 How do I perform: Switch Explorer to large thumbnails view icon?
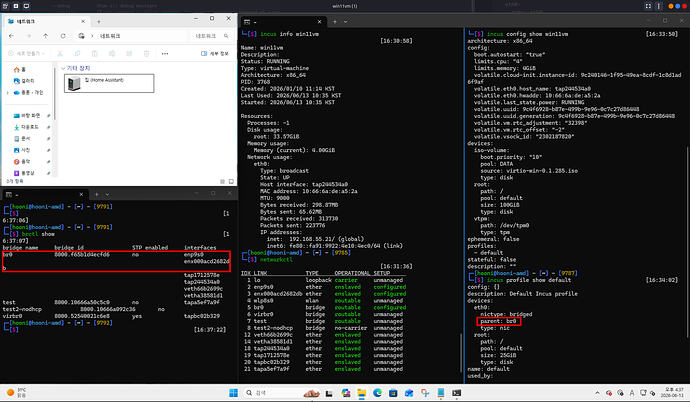(231, 181)
